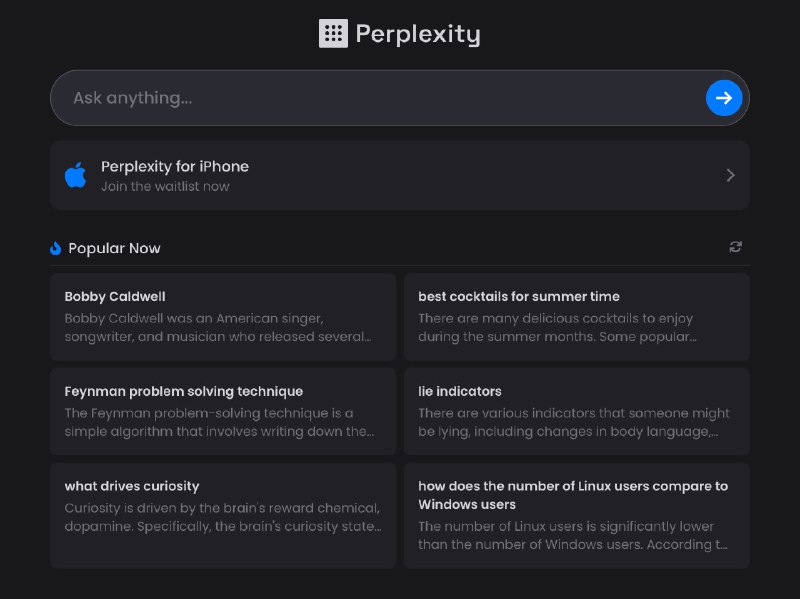
Task: Click the Perplexity grid logo icon
Action: [x=333, y=34]
